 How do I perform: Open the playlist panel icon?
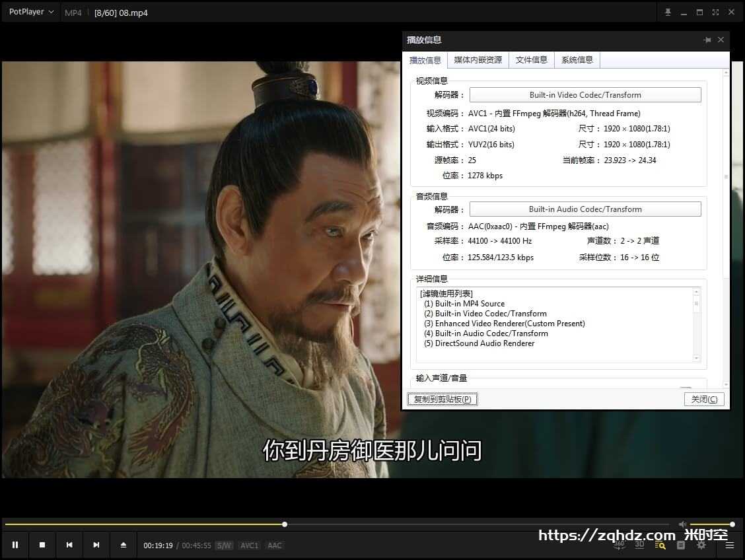pos(681,545)
